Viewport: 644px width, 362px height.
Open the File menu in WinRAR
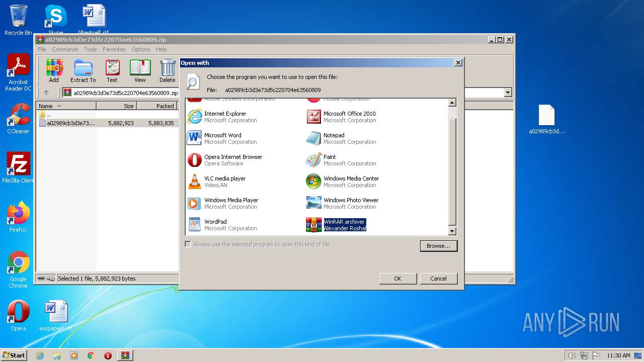[42, 49]
